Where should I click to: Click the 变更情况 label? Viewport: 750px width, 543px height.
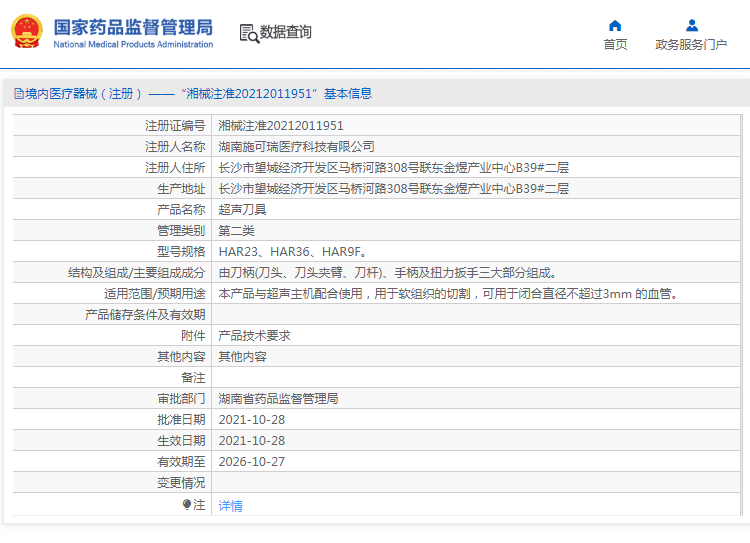[181, 483]
